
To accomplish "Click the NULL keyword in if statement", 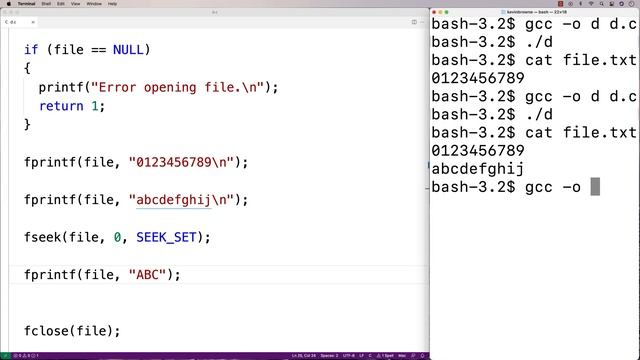I will pyautogui.click(x=128, y=50).
